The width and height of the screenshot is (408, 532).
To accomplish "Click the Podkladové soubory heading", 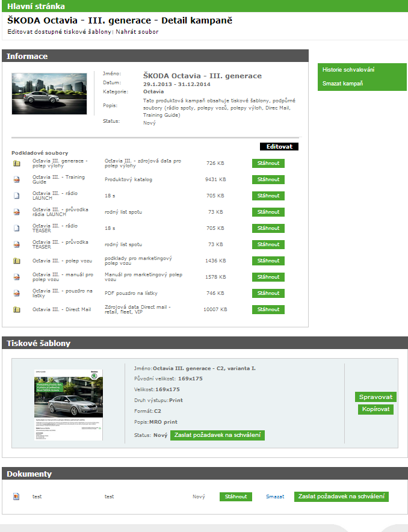I will [x=40, y=153].
